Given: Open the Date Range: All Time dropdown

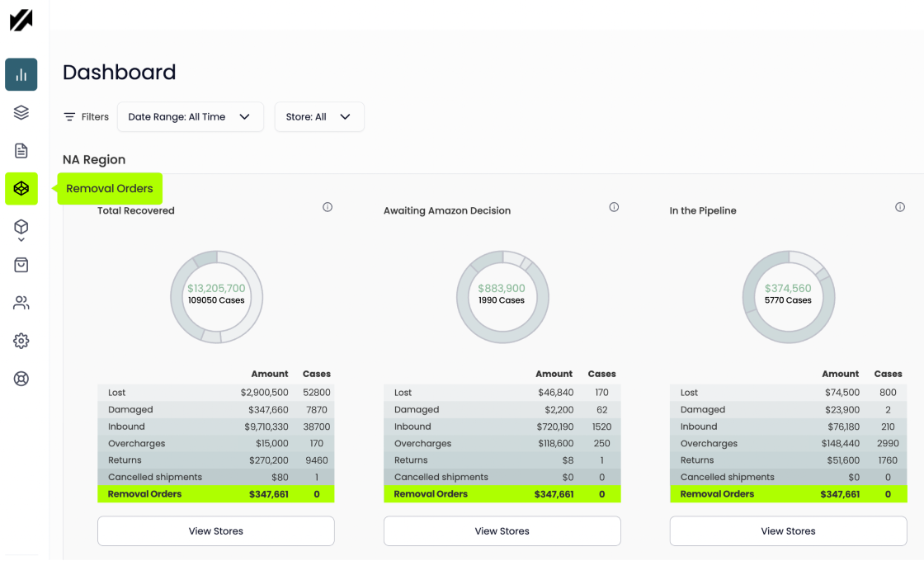Looking at the screenshot, I should [190, 116].
